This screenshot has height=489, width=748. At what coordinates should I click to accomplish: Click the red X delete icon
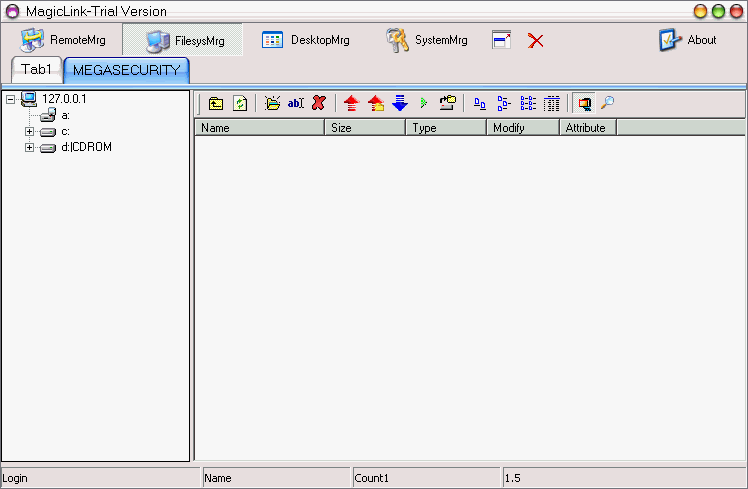coord(318,103)
